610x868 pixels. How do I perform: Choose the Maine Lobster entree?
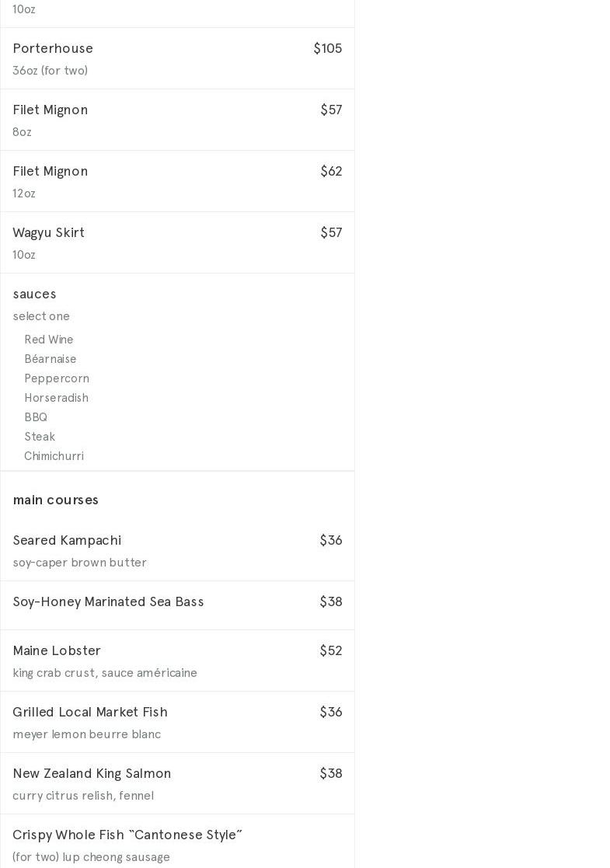click(57, 651)
